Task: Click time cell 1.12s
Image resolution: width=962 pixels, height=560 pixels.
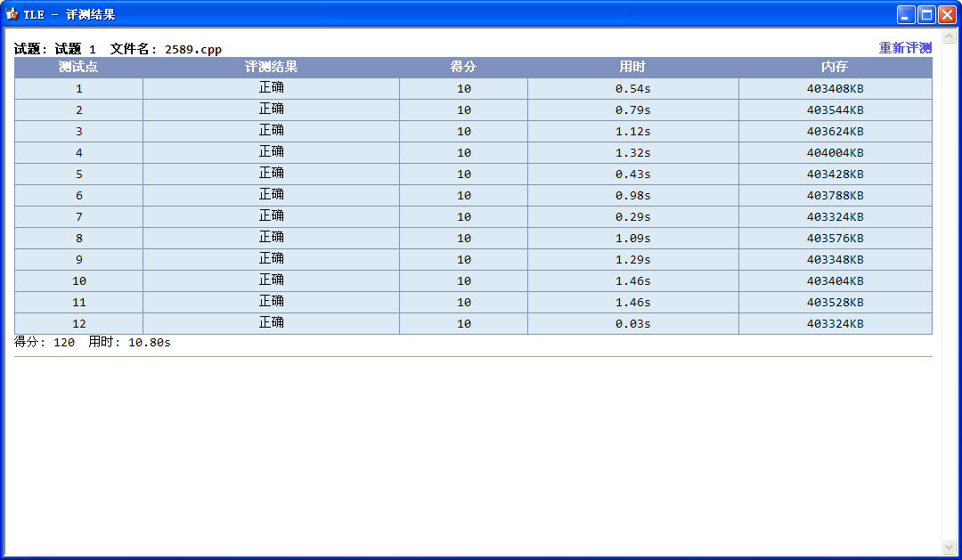Action: click(x=633, y=132)
